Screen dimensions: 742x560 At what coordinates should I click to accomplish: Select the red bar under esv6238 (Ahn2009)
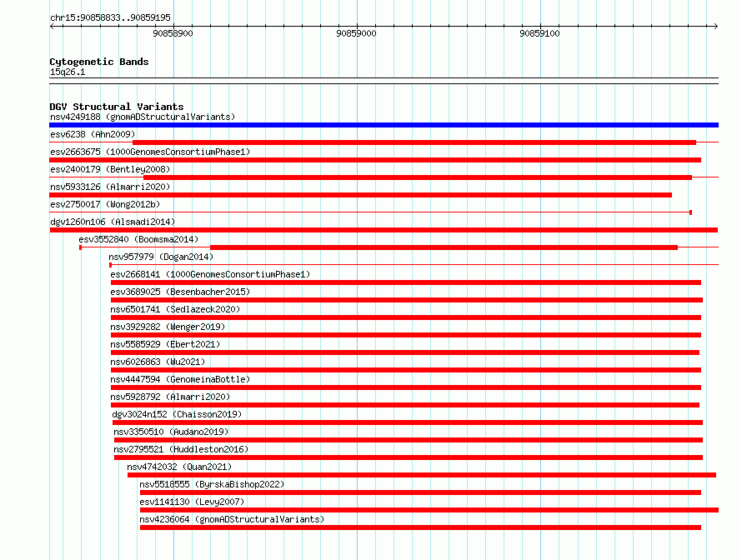414,142
